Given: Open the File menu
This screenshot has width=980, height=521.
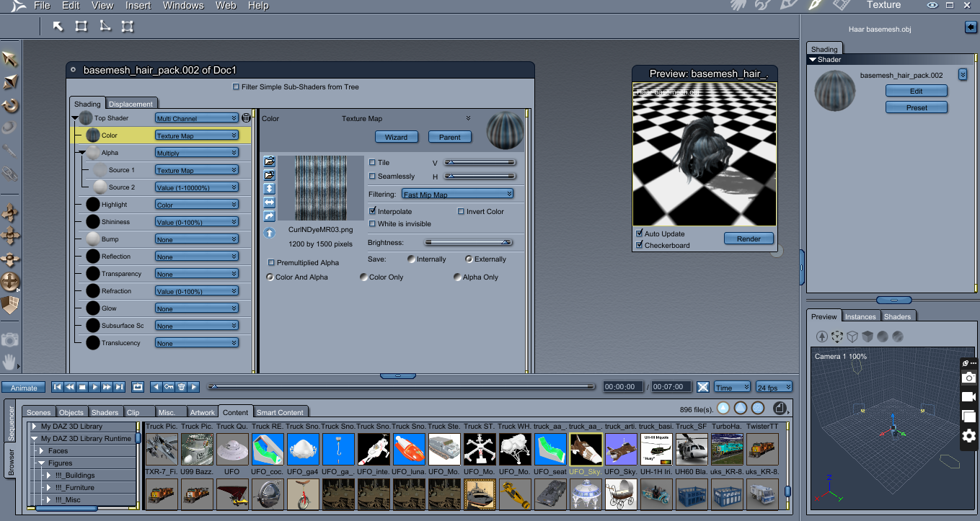Looking at the screenshot, I should point(42,5).
